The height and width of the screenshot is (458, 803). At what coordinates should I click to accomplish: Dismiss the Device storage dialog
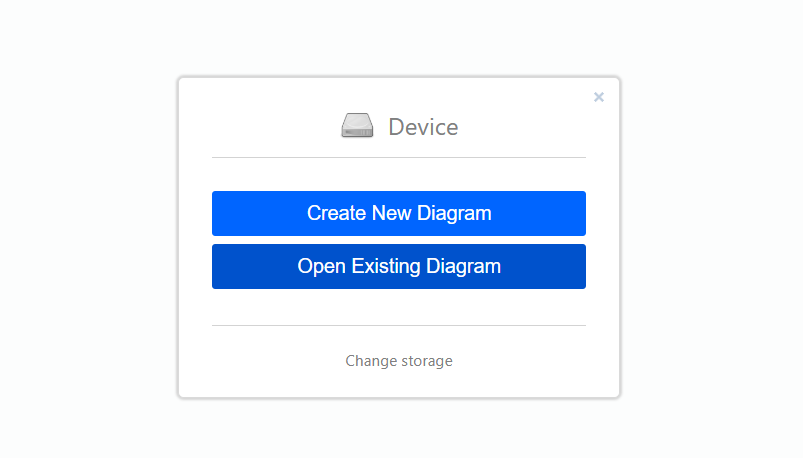point(599,97)
